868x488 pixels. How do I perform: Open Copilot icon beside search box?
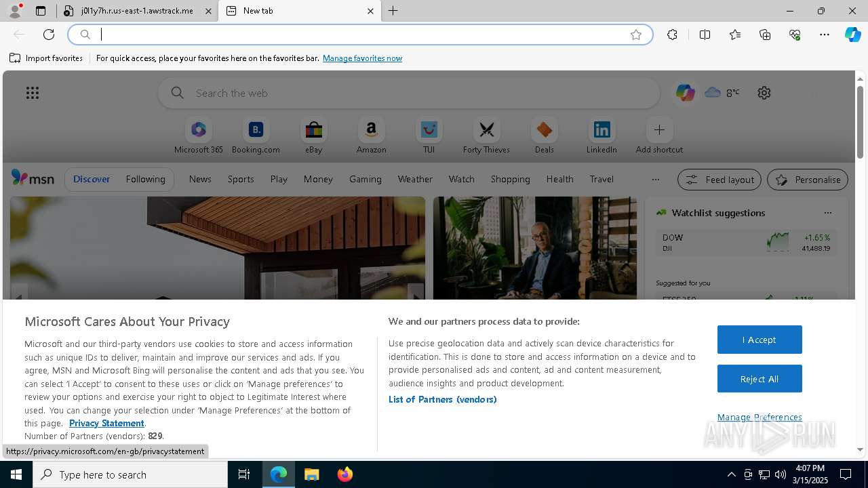pyautogui.click(x=685, y=93)
